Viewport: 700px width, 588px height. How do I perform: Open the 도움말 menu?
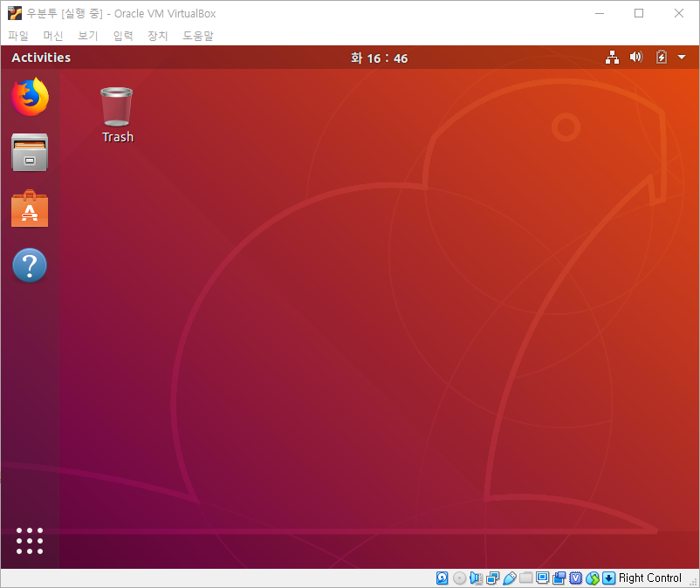tap(198, 36)
